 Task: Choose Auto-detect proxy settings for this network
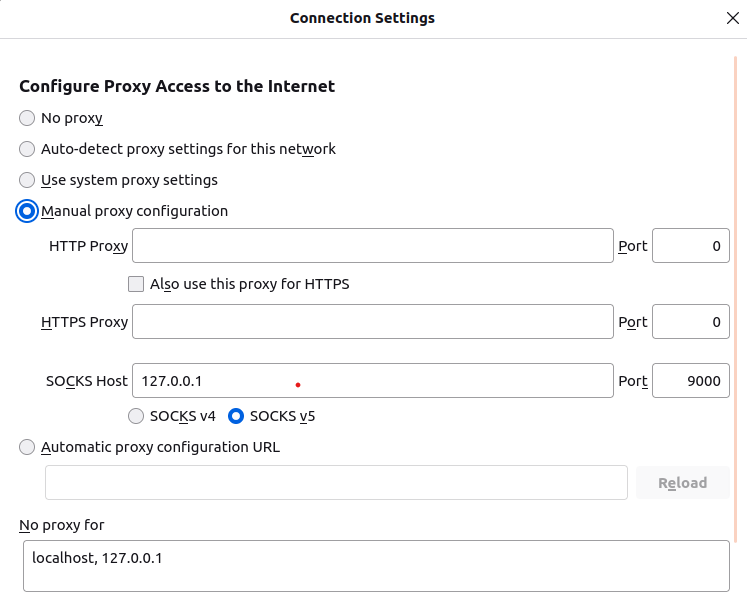click(27, 149)
